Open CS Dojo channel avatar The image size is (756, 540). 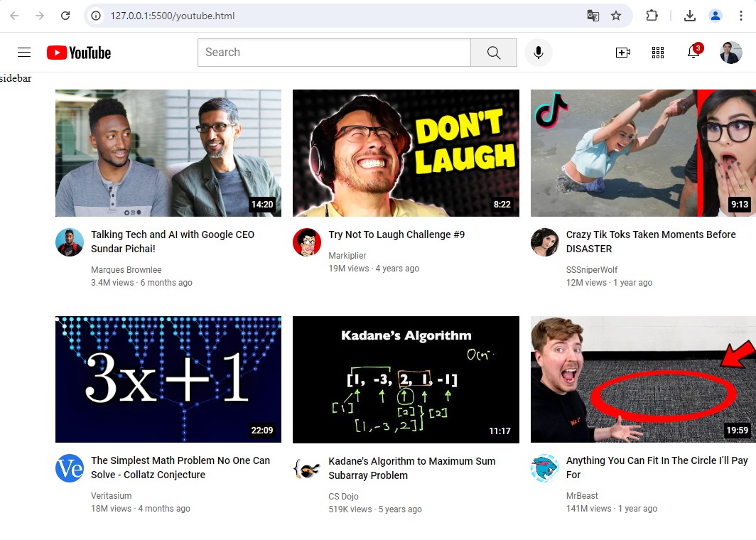(307, 468)
